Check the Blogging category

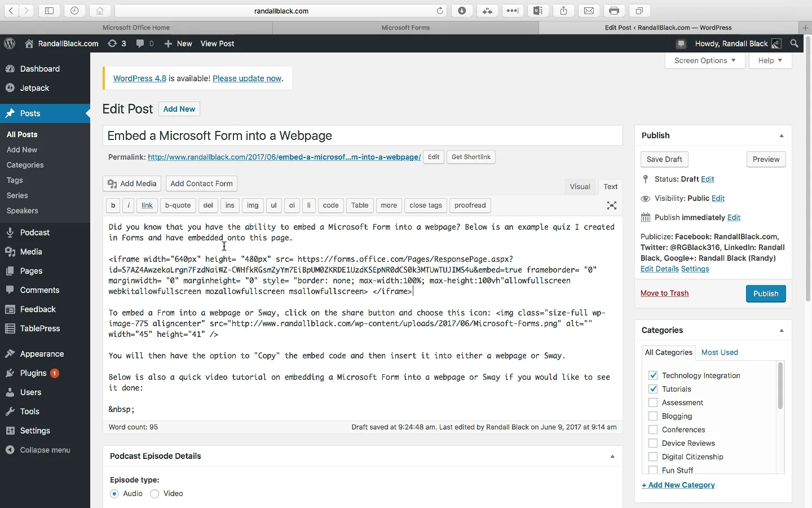pyautogui.click(x=653, y=416)
